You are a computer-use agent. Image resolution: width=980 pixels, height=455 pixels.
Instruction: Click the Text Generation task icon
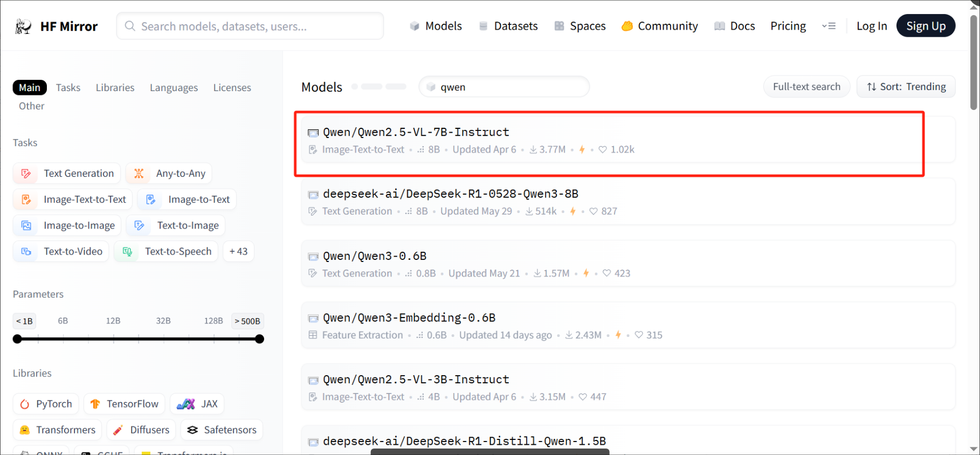26,174
